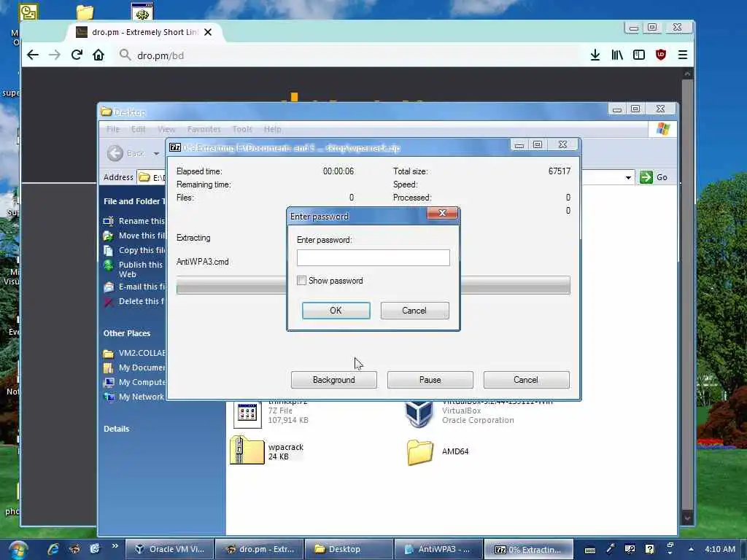Image resolution: width=747 pixels, height=560 pixels.
Task: Open the uBlock Origin shield icon
Action: pyautogui.click(x=661, y=55)
